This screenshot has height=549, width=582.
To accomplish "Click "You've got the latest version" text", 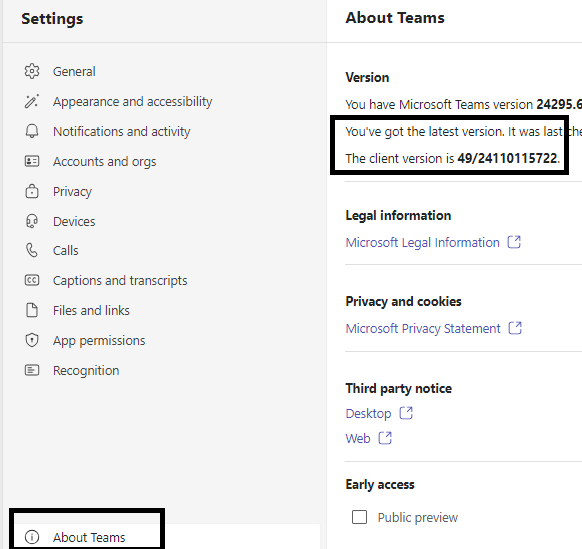I will [425, 131].
